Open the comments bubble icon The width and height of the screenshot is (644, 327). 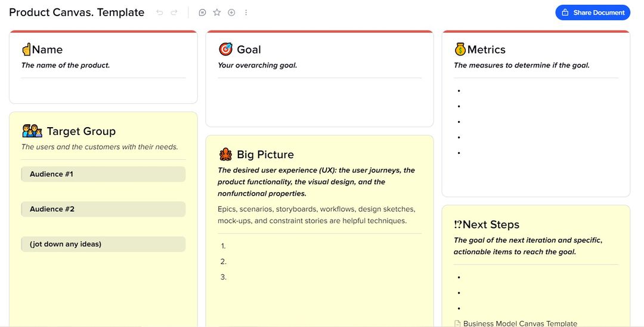(202, 13)
